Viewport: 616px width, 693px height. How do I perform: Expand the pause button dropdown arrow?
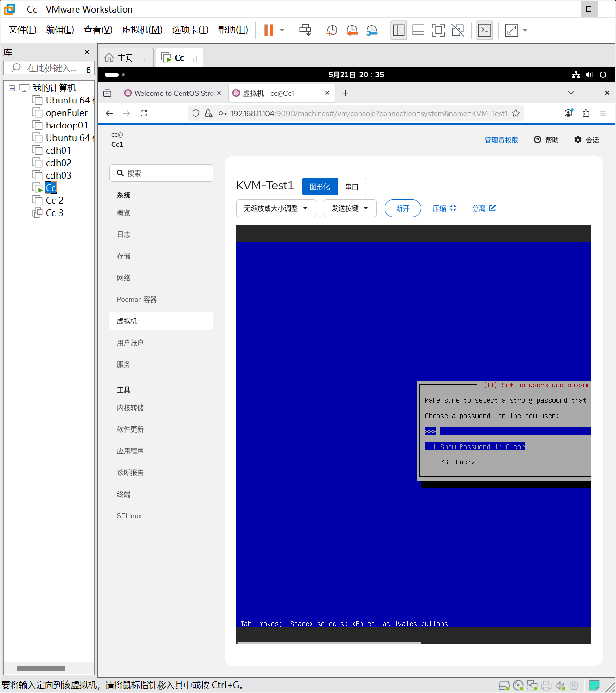(282, 30)
